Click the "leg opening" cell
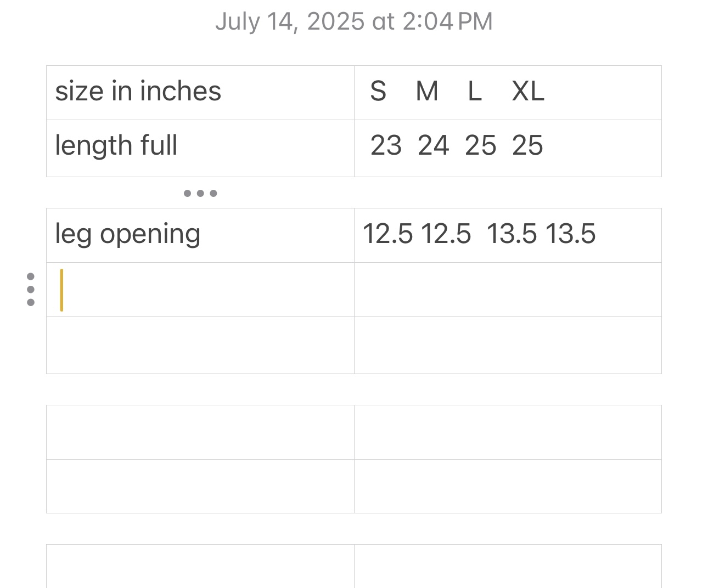Viewport: 708px width, 588px height. [x=200, y=235]
